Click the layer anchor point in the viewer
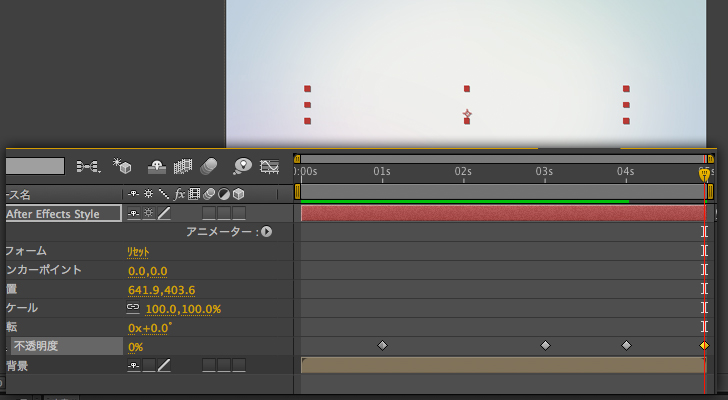This screenshot has height=400, width=728. [467, 114]
